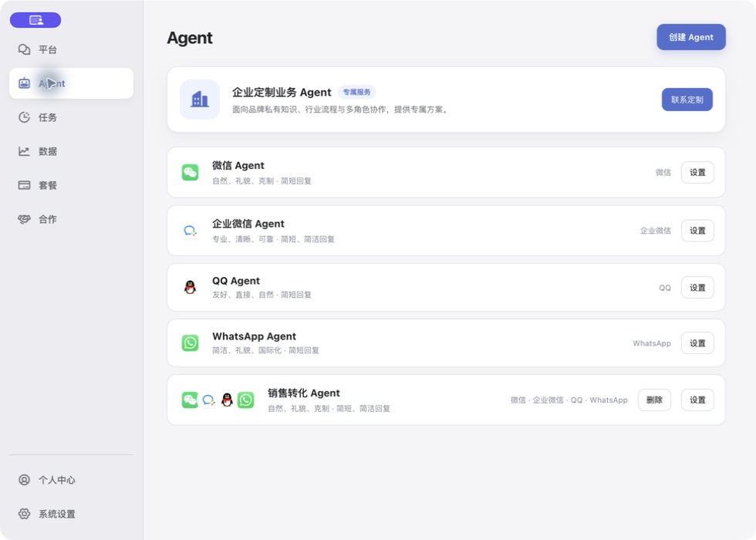Click the building icon on 企业定制业务 Agent card
This screenshot has width=756, height=540.
point(200,100)
